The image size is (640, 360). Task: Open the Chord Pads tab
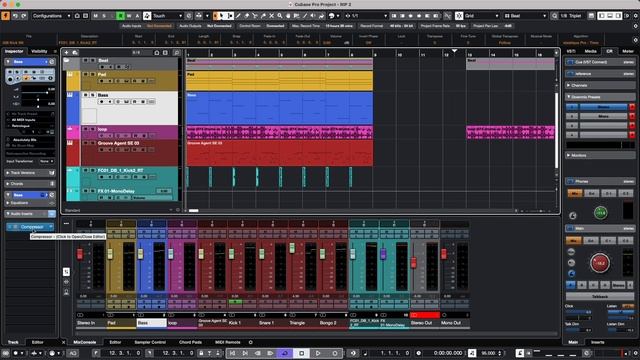(x=190, y=342)
